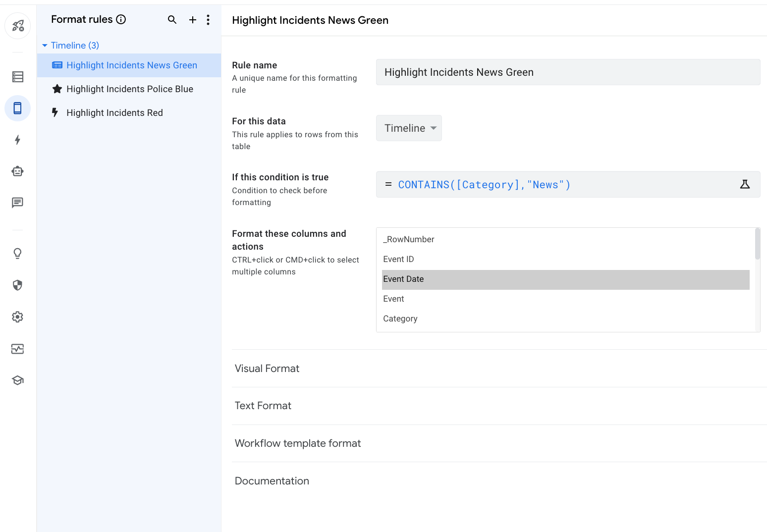Open the format rules more options menu
767x532 pixels.
[x=208, y=20]
